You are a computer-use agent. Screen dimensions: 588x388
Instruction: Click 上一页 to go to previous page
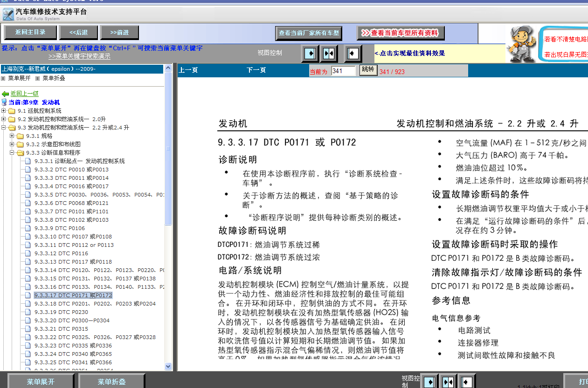188,70
